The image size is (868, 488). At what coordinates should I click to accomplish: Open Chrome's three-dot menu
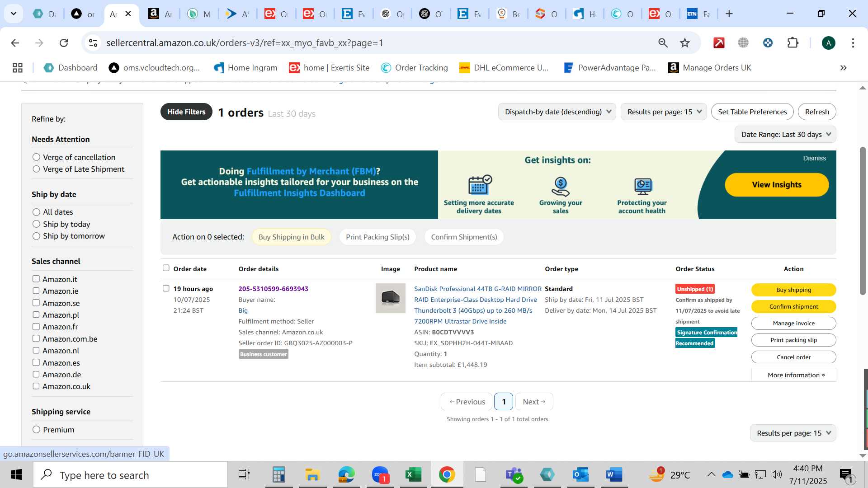pos(853,43)
